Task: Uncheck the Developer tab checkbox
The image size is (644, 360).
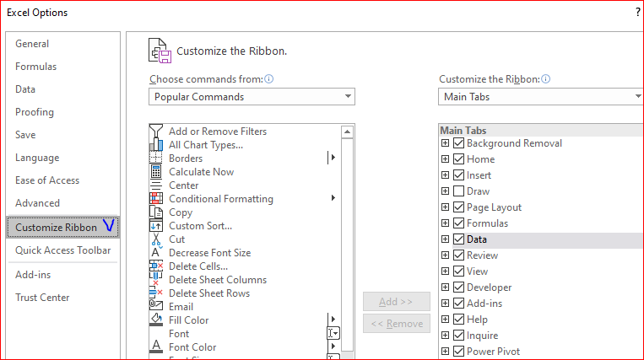Action: 458,287
